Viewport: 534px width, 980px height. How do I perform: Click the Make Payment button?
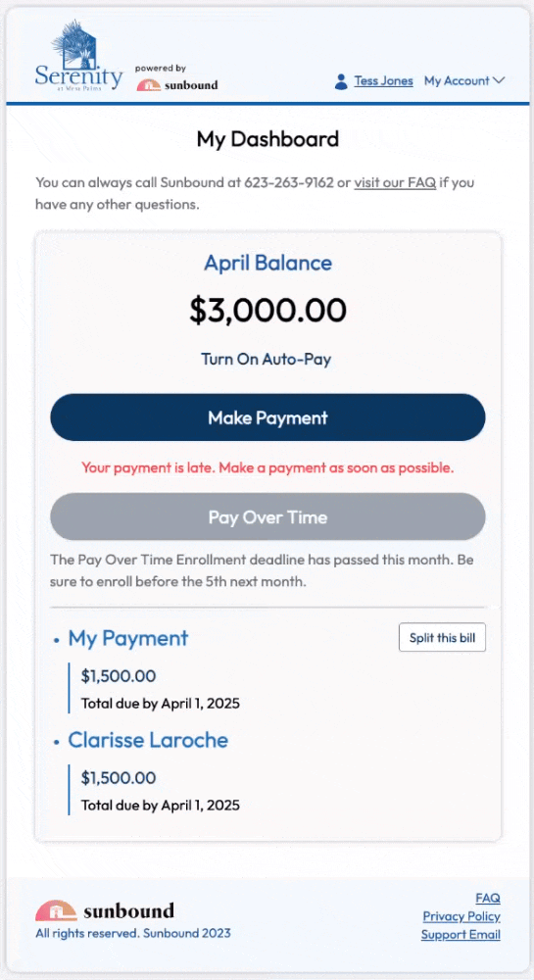click(267, 417)
